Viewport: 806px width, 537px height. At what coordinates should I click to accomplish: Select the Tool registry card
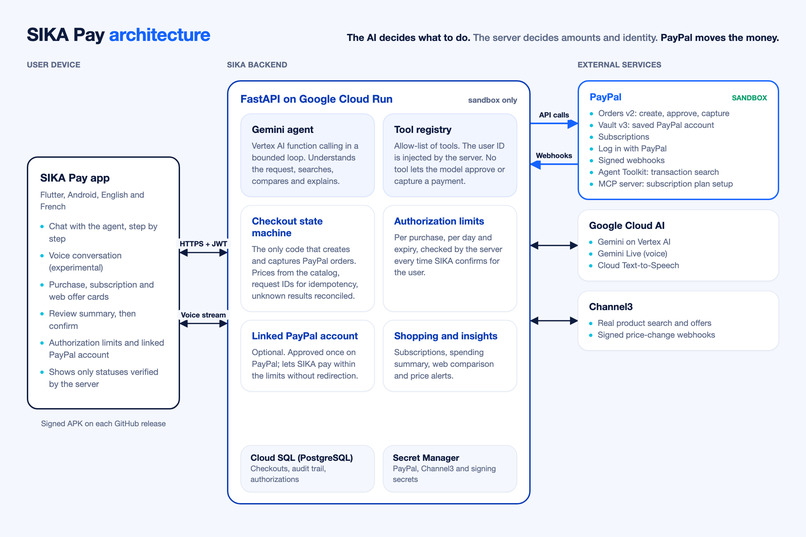click(450, 155)
